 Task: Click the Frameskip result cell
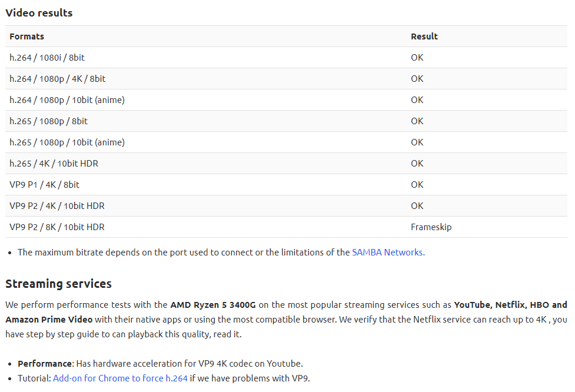pyautogui.click(x=431, y=227)
